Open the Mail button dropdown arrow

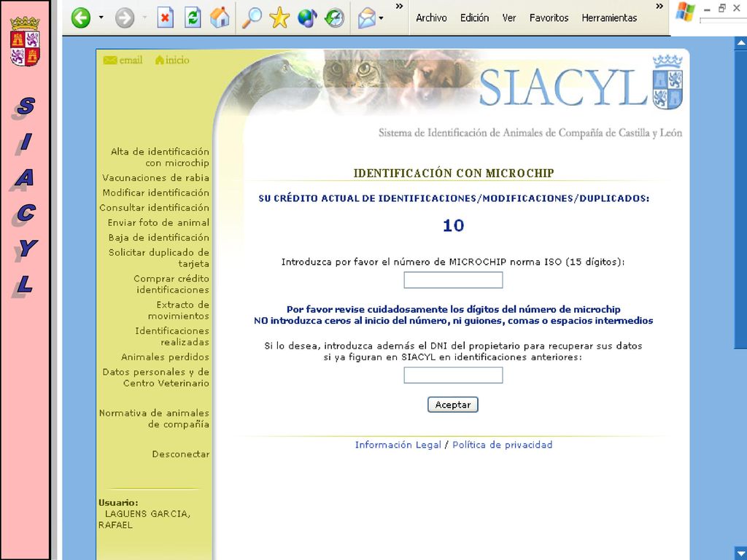coord(381,18)
